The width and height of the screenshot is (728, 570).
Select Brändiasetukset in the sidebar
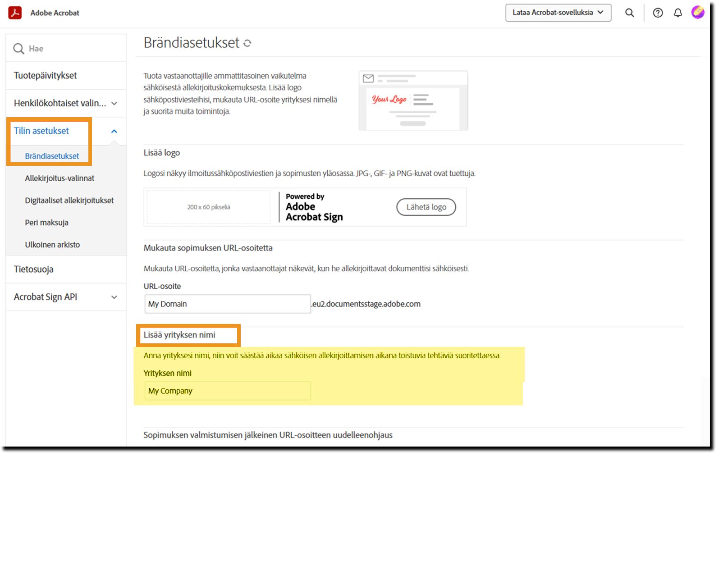(52, 156)
